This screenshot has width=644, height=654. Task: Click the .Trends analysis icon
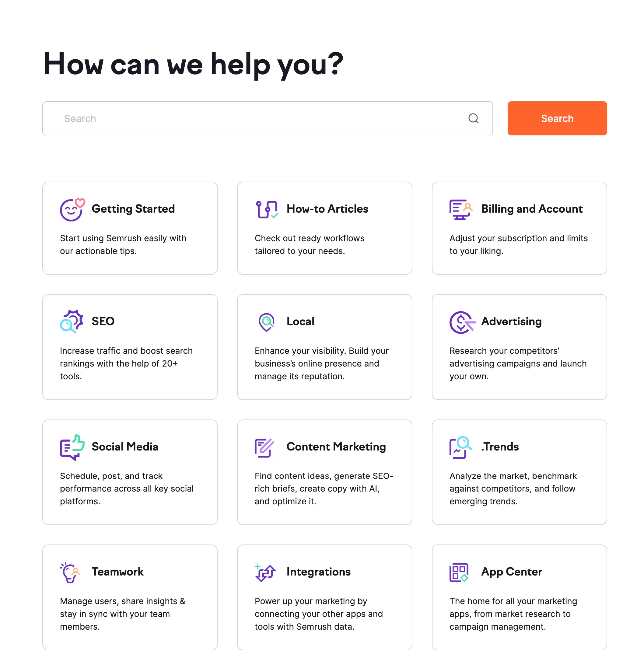point(459,446)
